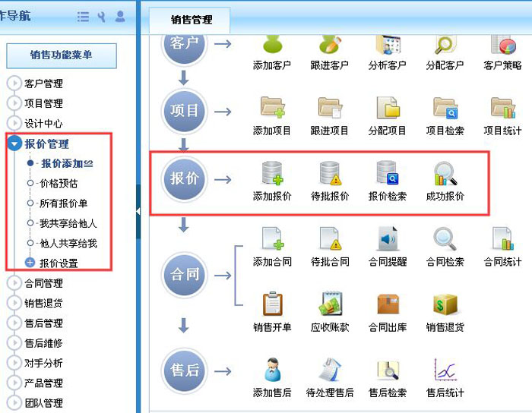
Task: Click the wrench settings icon in navigation header
Action: 101,17
